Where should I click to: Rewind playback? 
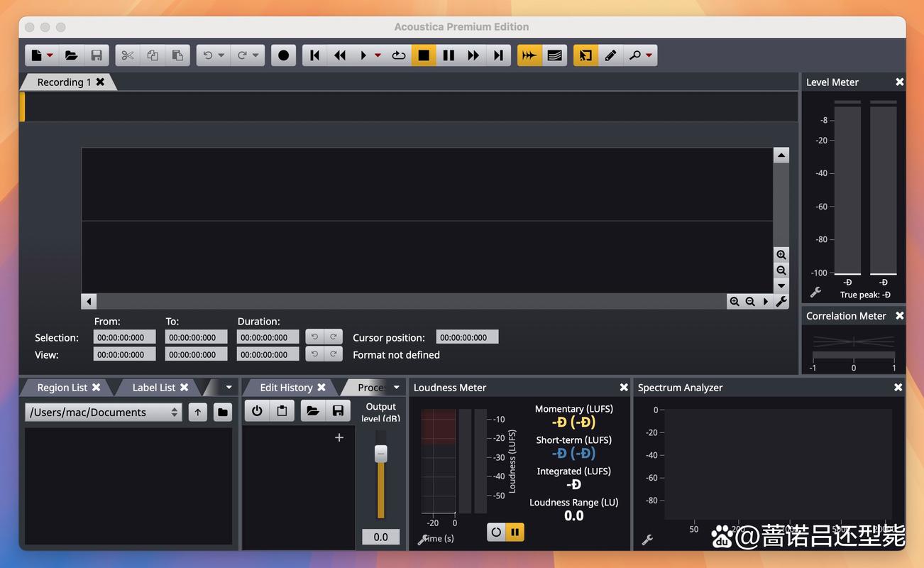click(340, 55)
